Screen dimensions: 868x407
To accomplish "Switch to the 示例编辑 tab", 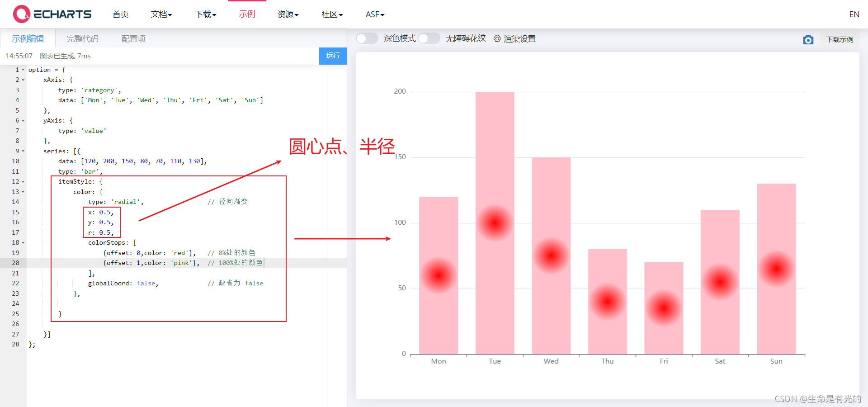I will point(28,39).
